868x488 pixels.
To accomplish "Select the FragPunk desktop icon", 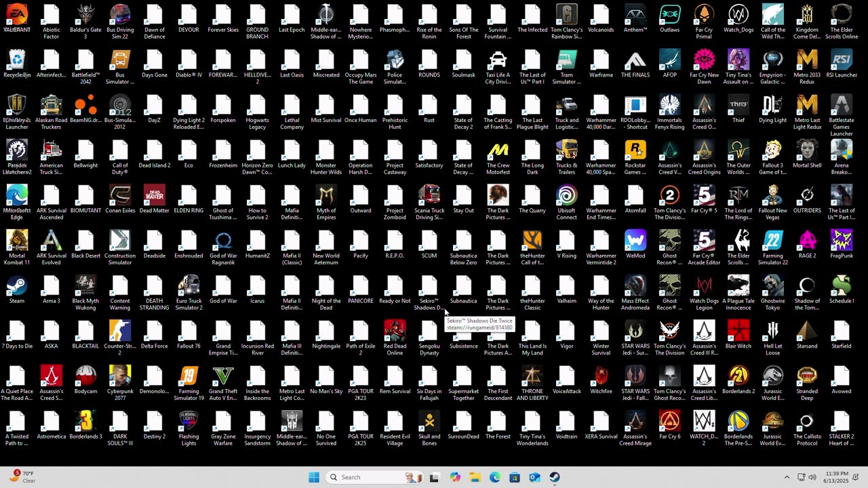I will [842, 245].
